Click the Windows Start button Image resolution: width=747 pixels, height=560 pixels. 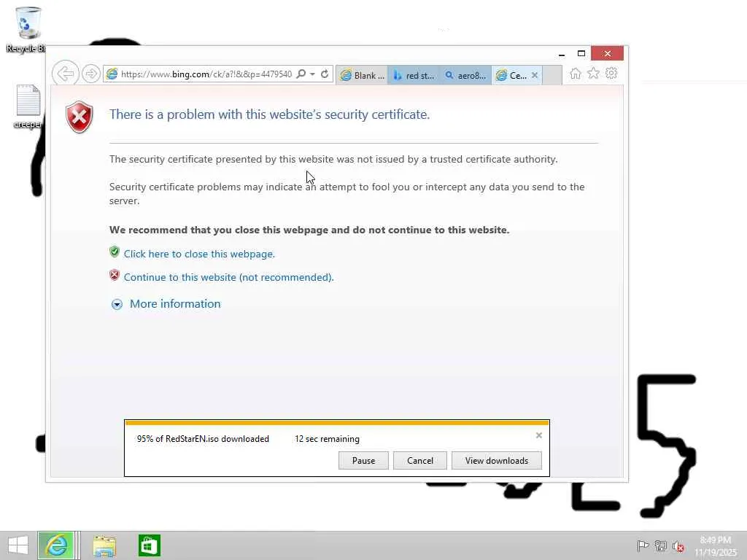pos(18,545)
